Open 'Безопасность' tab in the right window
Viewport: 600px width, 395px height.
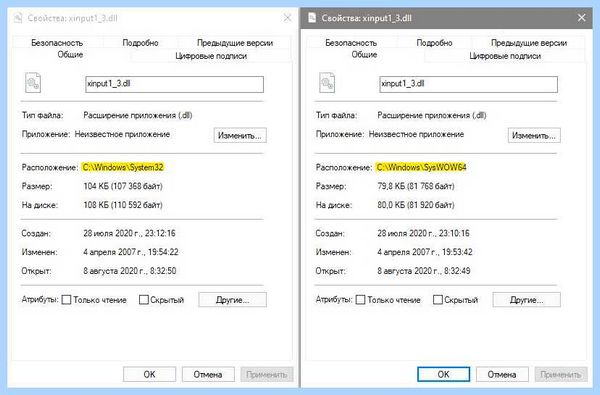click(351, 42)
